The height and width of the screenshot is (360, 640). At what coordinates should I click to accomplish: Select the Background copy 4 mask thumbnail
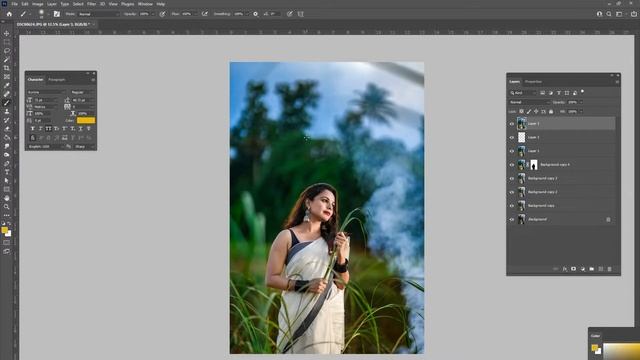(x=534, y=165)
